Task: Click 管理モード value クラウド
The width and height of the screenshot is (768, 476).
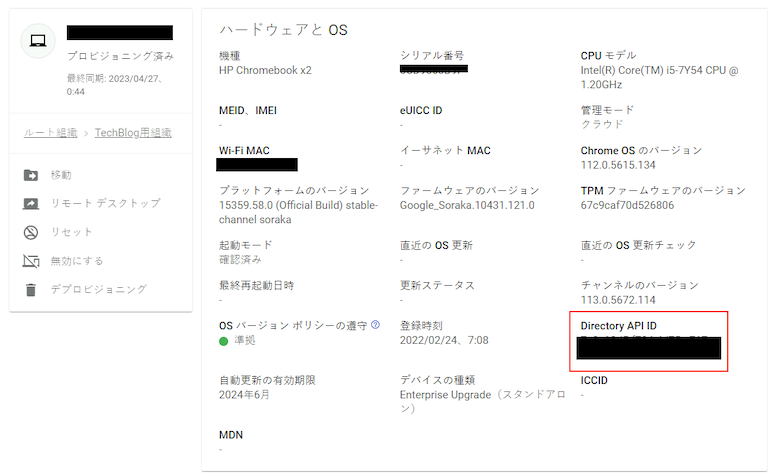Action: (602, 124)
